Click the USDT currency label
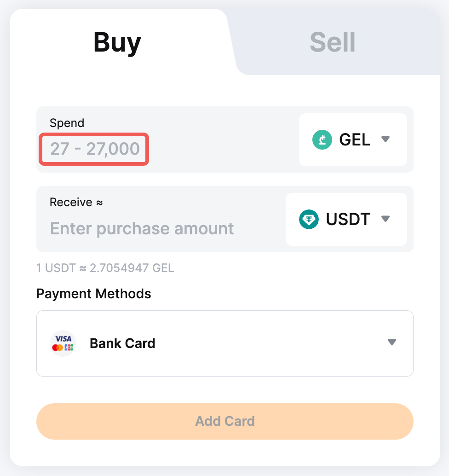The height and width of the screenshot is (476, 449). pos(348,219)
